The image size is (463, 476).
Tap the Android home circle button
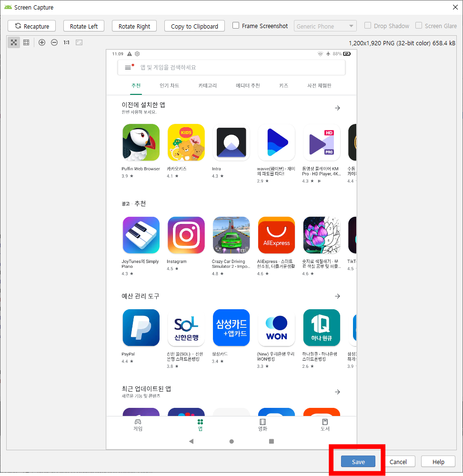point(231,441)
